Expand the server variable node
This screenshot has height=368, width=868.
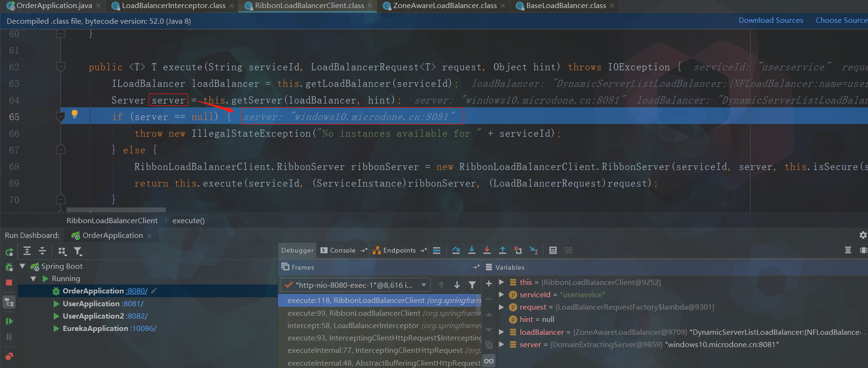[501, 344]
